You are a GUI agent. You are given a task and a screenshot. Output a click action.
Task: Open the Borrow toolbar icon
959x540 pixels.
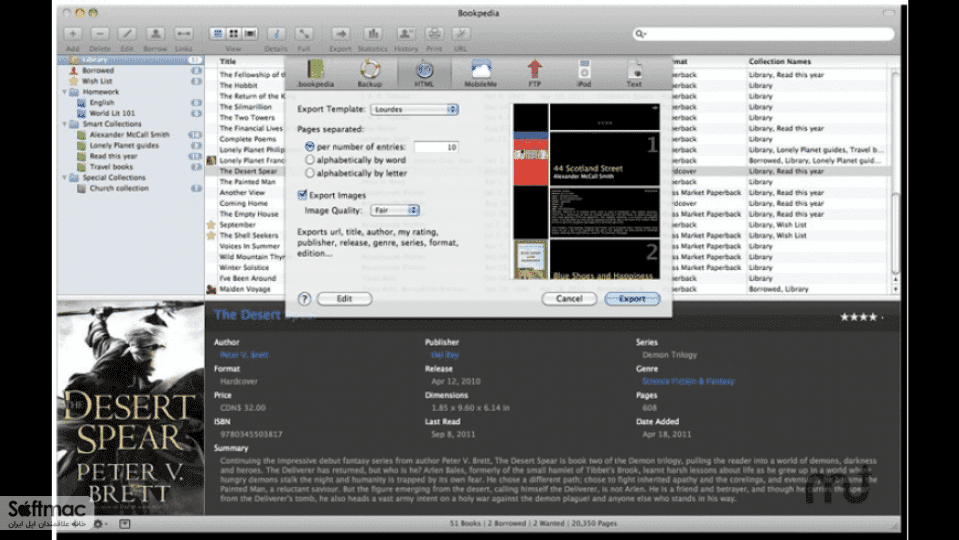click(x=155, y=34)
